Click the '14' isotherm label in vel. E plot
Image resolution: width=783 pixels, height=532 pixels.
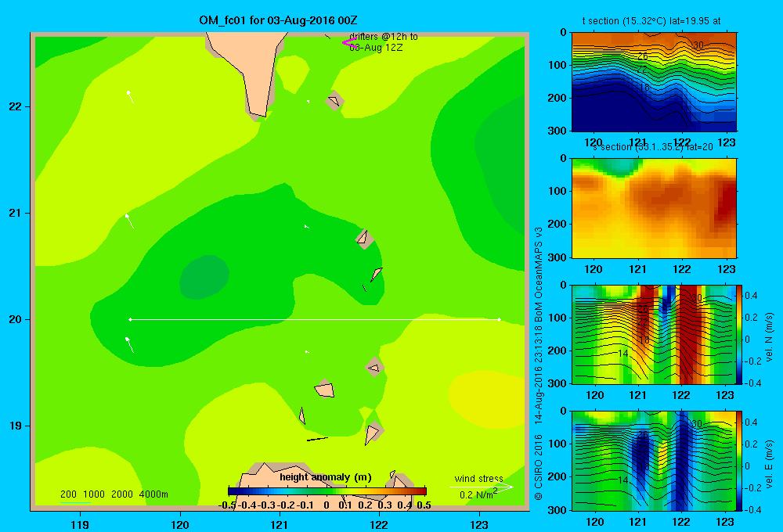click(x=622, y=480)
